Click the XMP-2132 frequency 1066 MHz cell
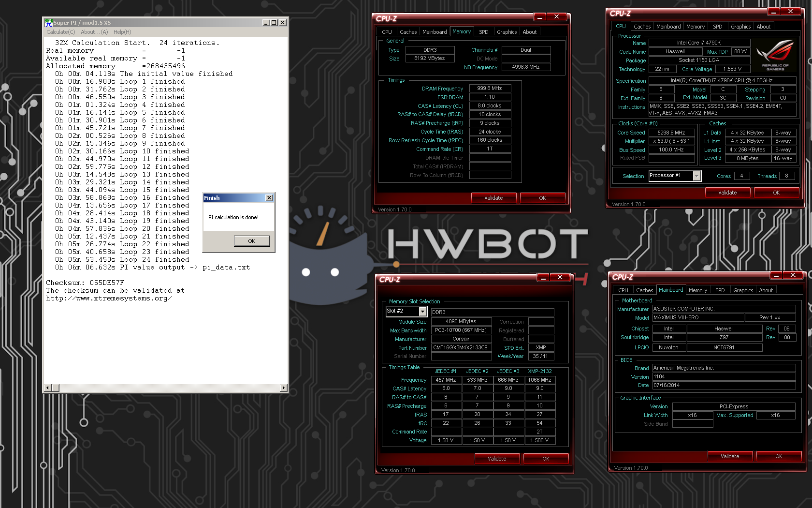Screen dimensions: 812x508 (x=539, y=380)
